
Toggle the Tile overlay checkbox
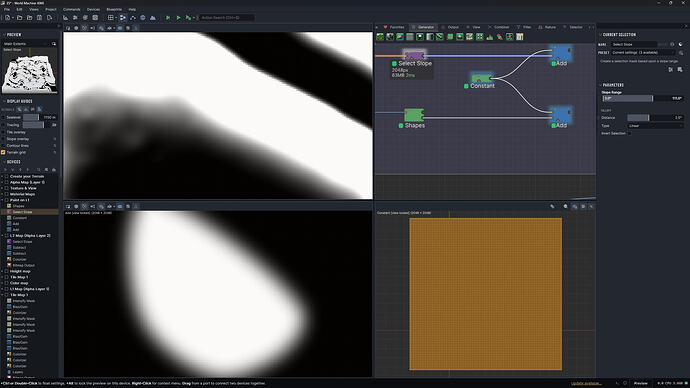click(x=4, y=132)
